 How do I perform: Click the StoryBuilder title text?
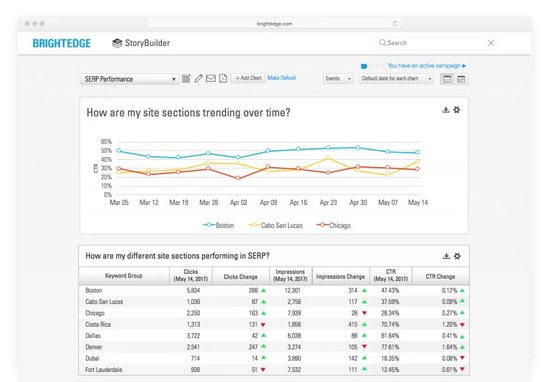click(x=147, y=43)
